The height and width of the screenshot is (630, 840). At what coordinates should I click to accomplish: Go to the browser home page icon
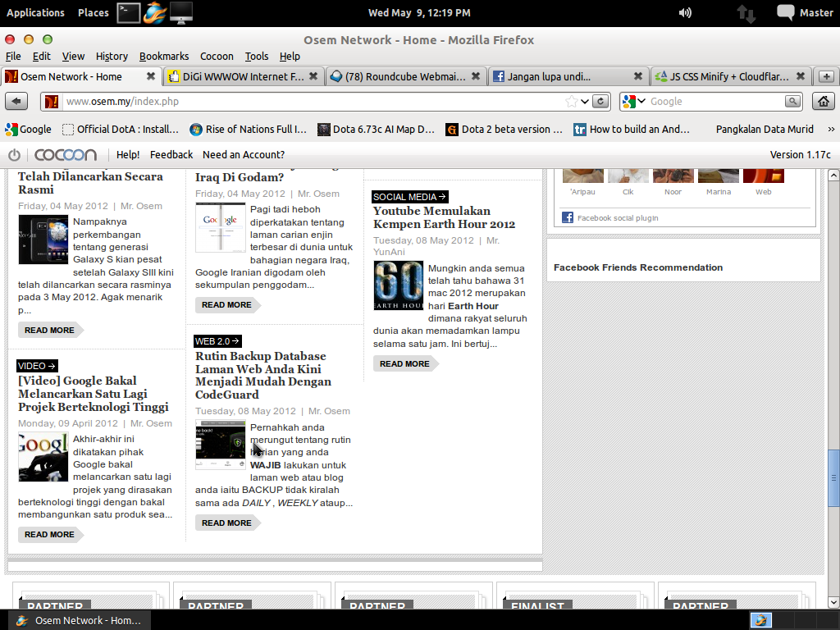tap(824, 101)
